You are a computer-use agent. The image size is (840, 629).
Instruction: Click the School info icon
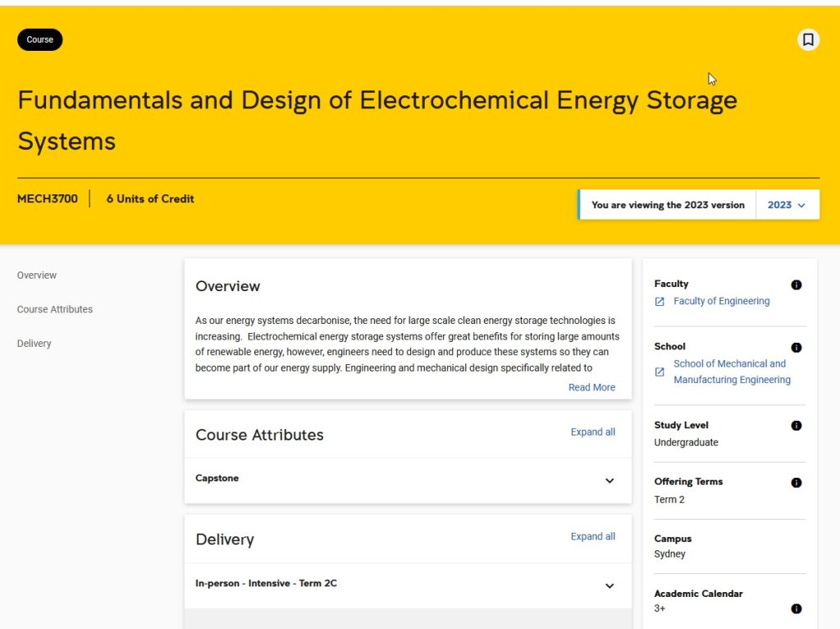pyautogui.click(x=796, y=347)
